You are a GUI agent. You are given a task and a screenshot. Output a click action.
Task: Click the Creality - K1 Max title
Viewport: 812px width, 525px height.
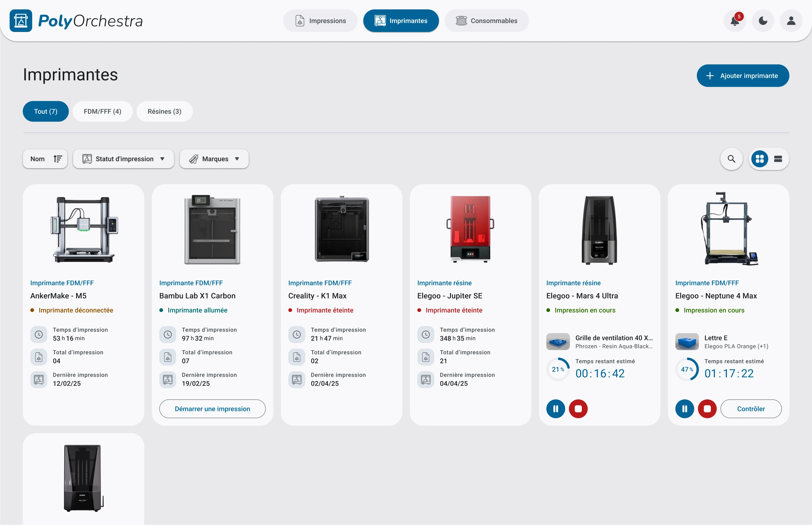pos(317,296)
